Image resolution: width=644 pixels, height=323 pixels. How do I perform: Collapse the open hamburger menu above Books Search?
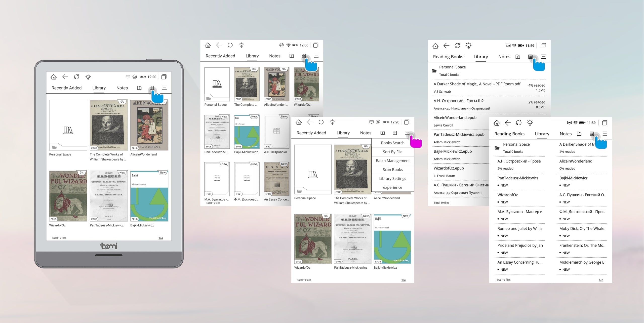(407, 133)
